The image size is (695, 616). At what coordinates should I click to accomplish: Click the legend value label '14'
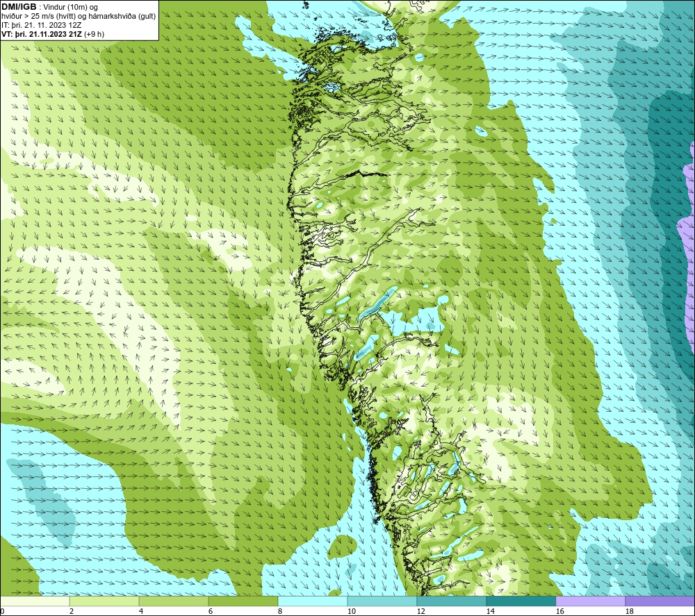click(x=490, y=612)
